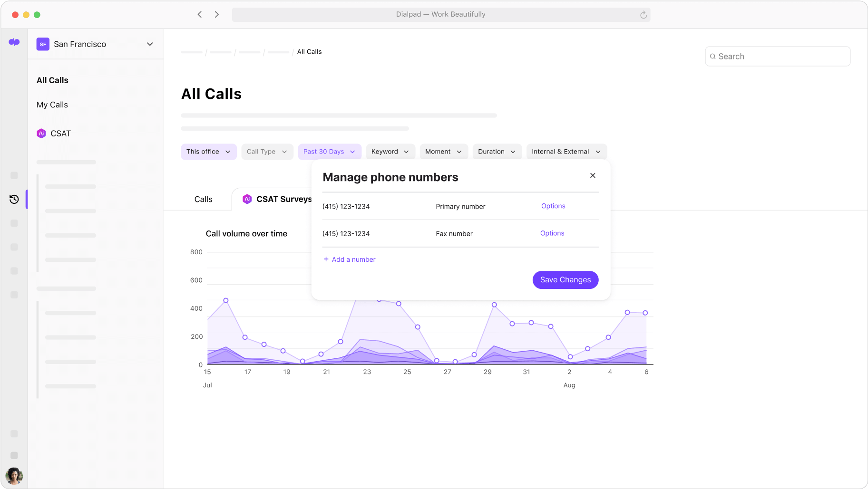Image resolution: width=868 pixels, height=489 pixels.
Task: Click Options for the Fax number
Action: tap(552, 233)
